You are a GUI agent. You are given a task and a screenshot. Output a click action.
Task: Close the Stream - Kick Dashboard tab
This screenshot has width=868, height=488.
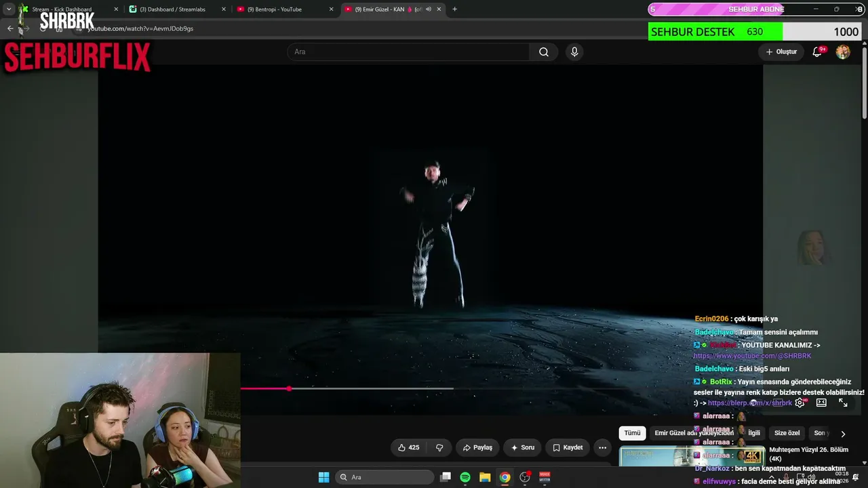click(x=116, y=9)
